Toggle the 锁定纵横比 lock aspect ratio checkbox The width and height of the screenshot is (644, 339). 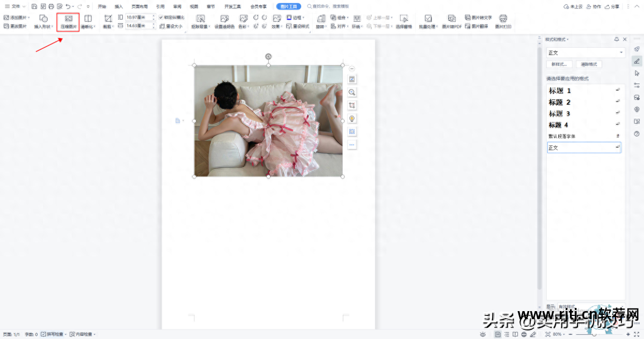(x=161, y=17)
